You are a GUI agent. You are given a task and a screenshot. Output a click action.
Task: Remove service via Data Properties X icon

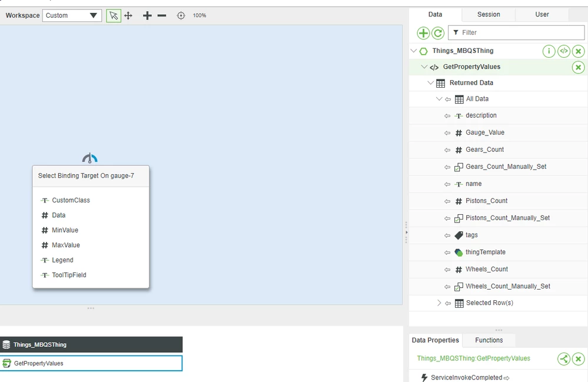click(x=578, y=359)
